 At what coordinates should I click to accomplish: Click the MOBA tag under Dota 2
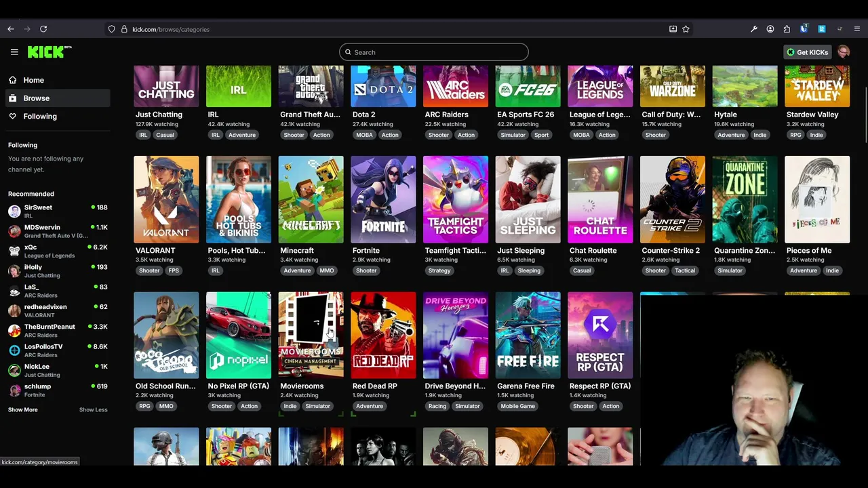(x=364, y=135)
